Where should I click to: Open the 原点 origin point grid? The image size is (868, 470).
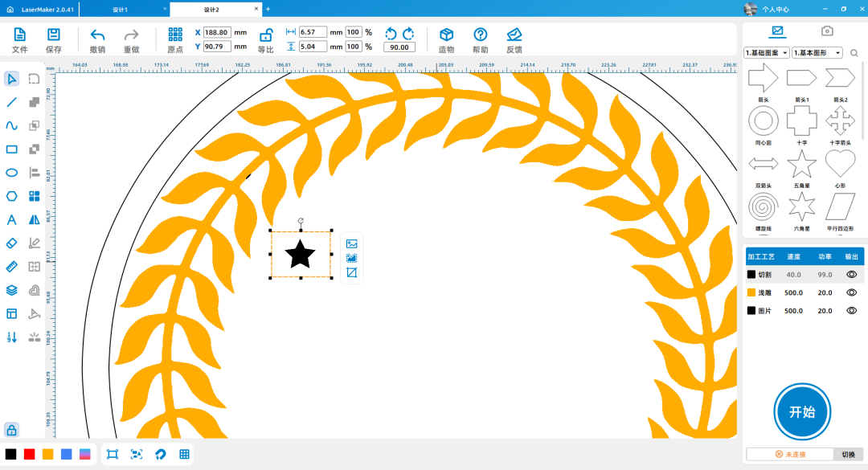[x=175, y=35]
